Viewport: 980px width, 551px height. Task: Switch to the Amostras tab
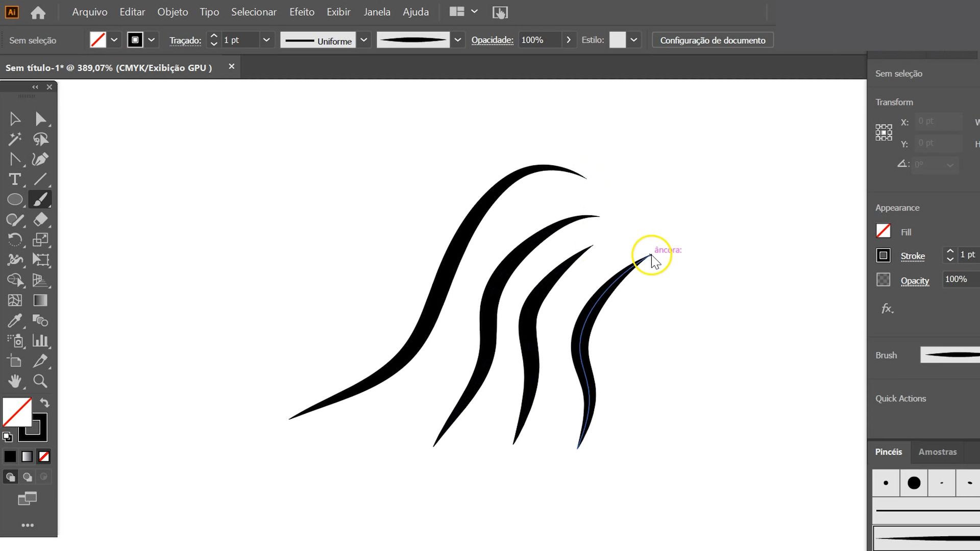coord(937,452)
